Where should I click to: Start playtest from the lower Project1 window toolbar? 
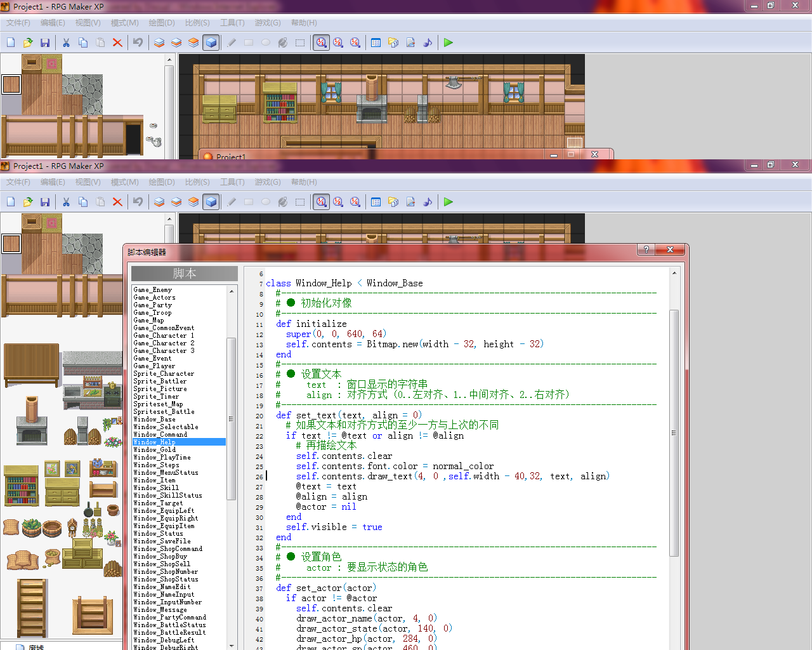tap(449, 202)
